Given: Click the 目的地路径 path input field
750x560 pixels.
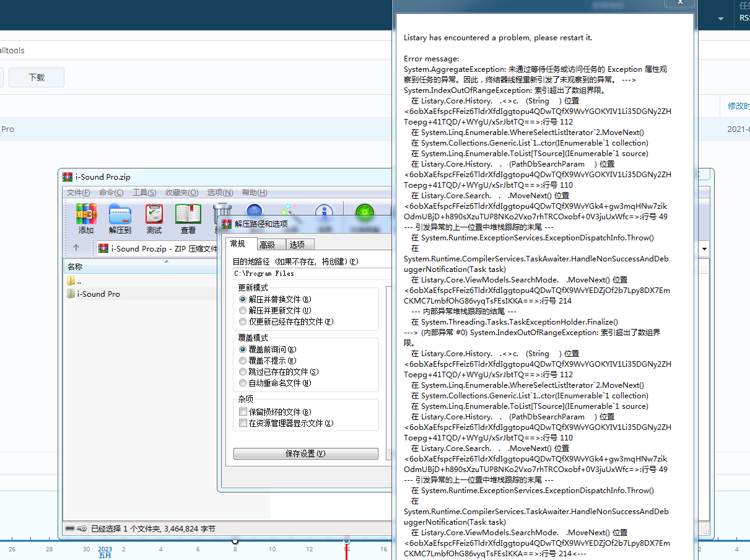Looking at the screenshot, I should click(312, 273).
